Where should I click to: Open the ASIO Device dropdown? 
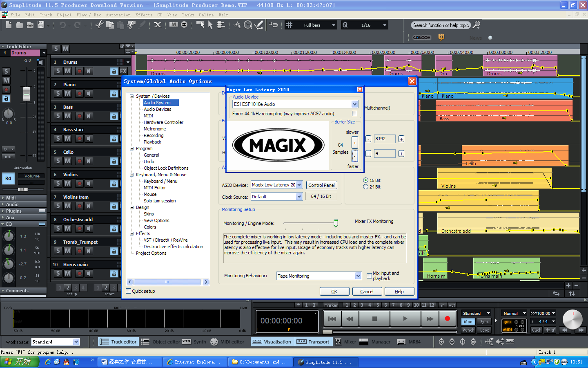coord(299,185)
